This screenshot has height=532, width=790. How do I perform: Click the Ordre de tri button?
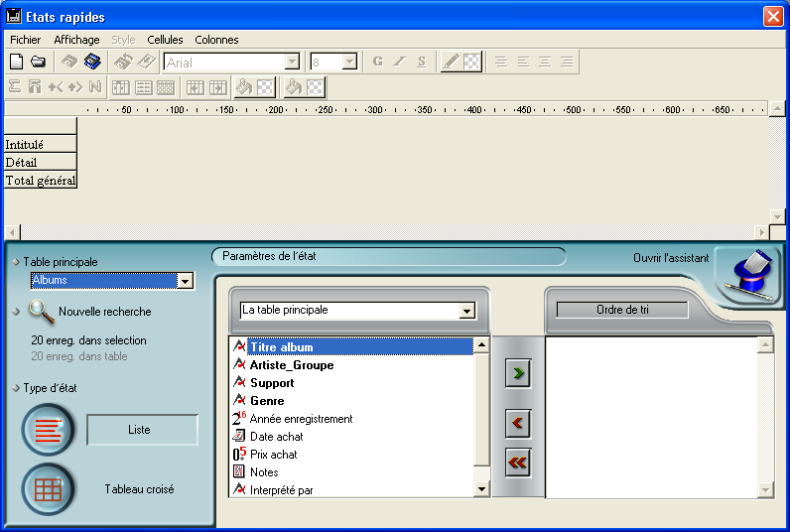[x=622, y=310]
